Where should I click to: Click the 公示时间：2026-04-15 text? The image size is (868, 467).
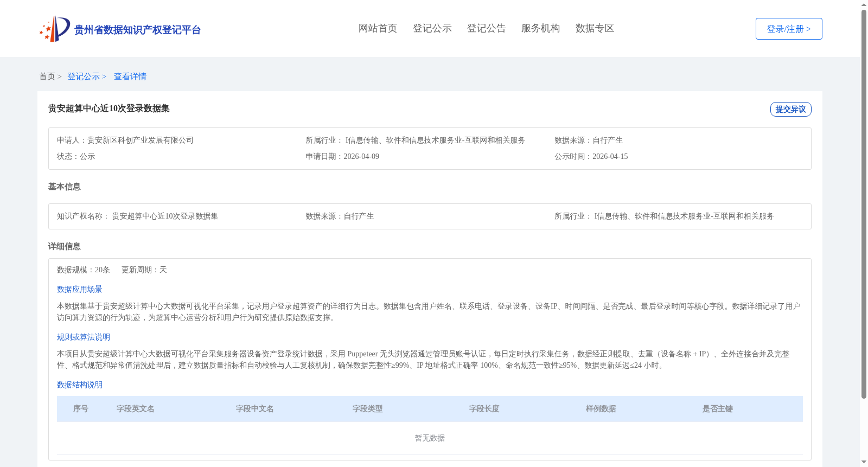[x=591, y=156]
